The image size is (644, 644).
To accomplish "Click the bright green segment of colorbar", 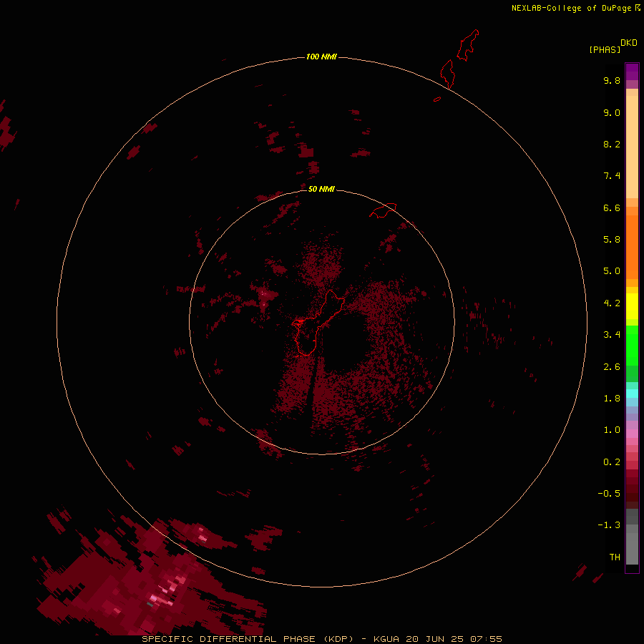I will pos(632,346).
